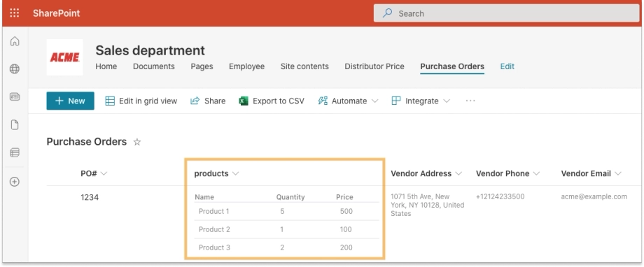
Task: Click the Automate flow icon
Action: click(x=323, y=101)
